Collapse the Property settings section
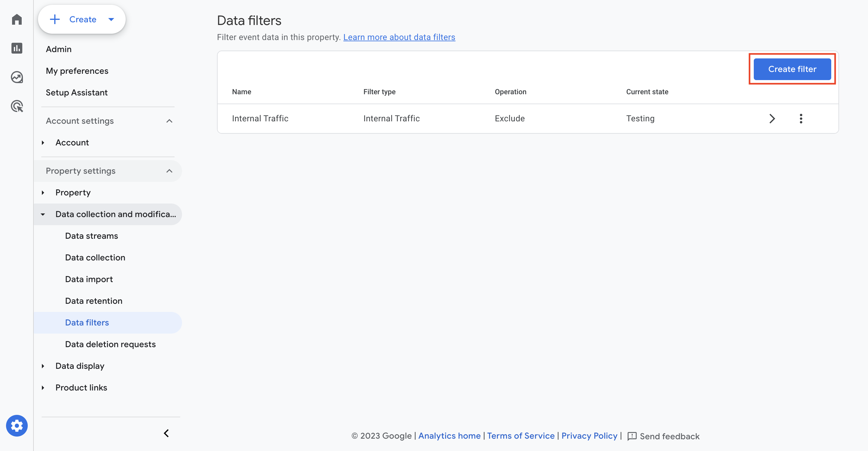 pyautogui.click(x=169, y=171)
